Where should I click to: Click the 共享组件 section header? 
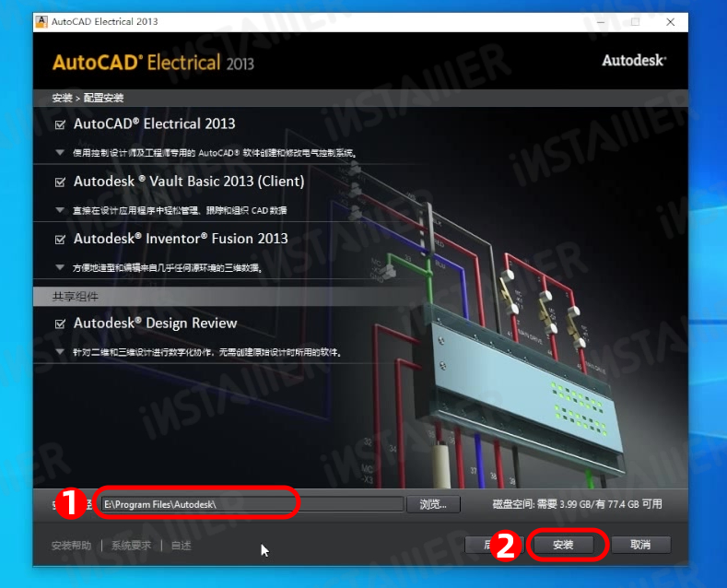click(x=76, y=297)
